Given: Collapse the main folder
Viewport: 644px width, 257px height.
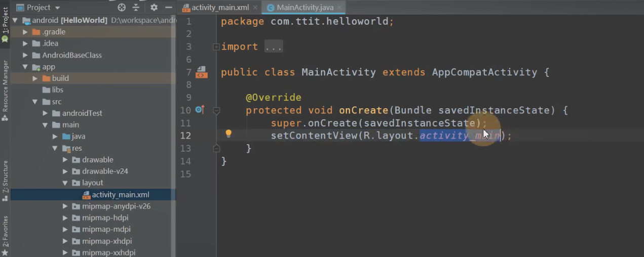Looking at the screenshot, I should click(45, 125).
